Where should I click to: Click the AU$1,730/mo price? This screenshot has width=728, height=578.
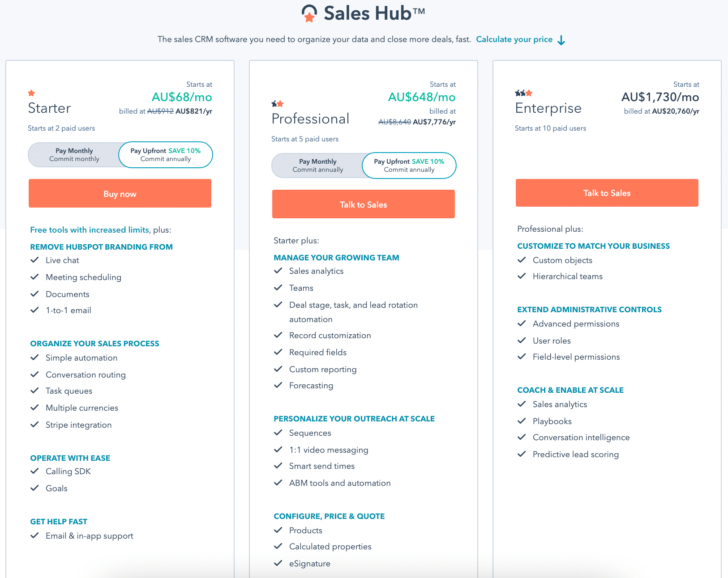[x=660, y=97]
